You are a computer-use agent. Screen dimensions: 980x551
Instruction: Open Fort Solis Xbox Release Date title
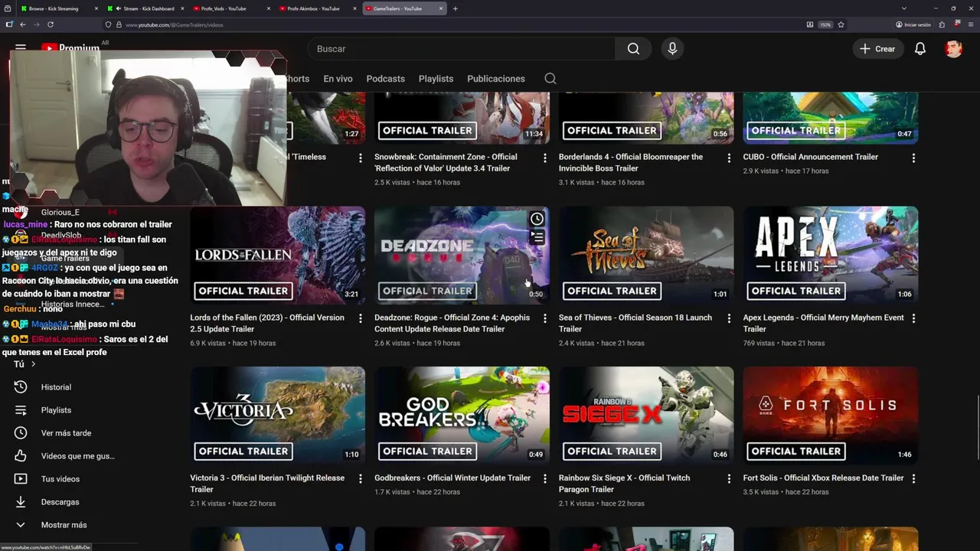click(x=823, y=478)
